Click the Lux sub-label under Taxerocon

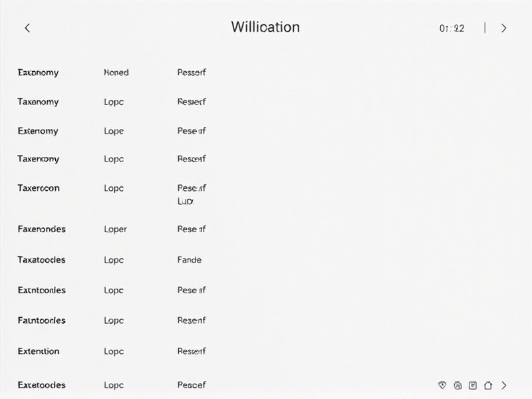(186, 201)
